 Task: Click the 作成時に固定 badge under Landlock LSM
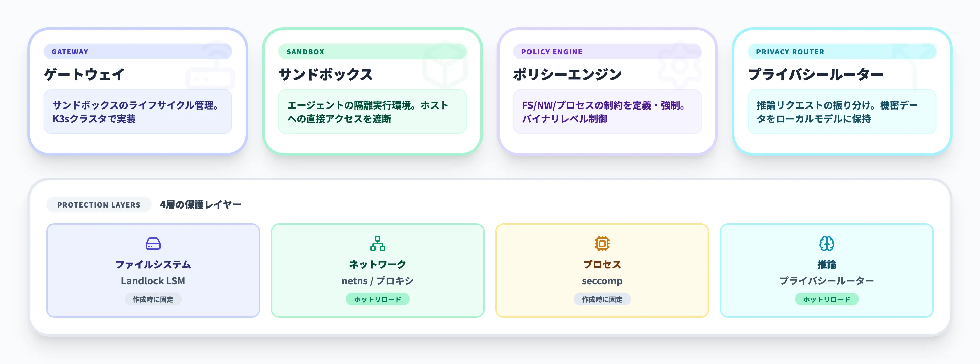[x=153, y=299]
